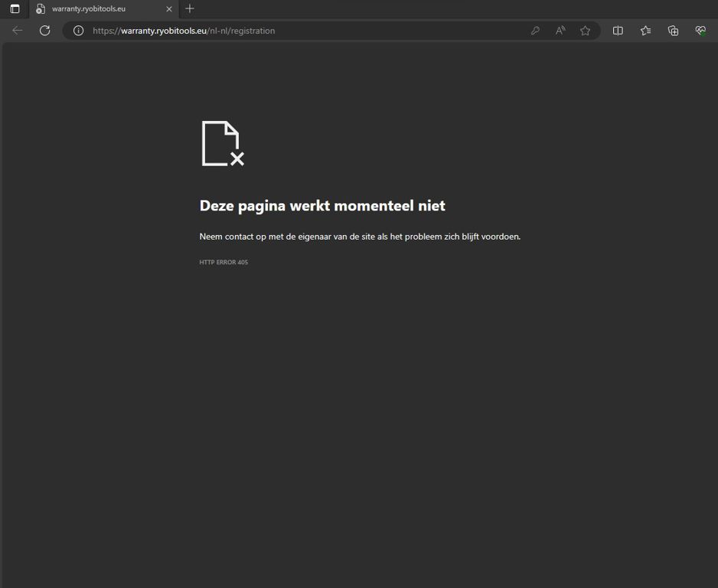The image size is (718, 588).
Task: Open the Favorites list panel
Action: (x=645, y=31)
